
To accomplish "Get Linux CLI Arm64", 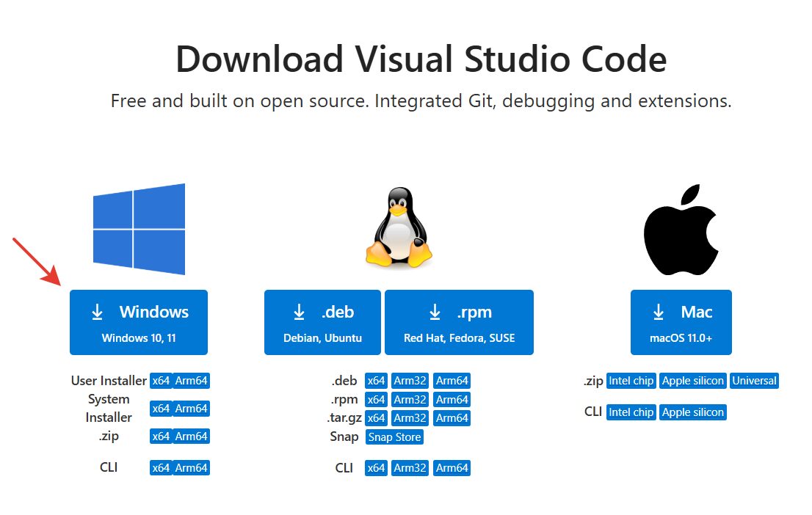I will coord(452,468).
